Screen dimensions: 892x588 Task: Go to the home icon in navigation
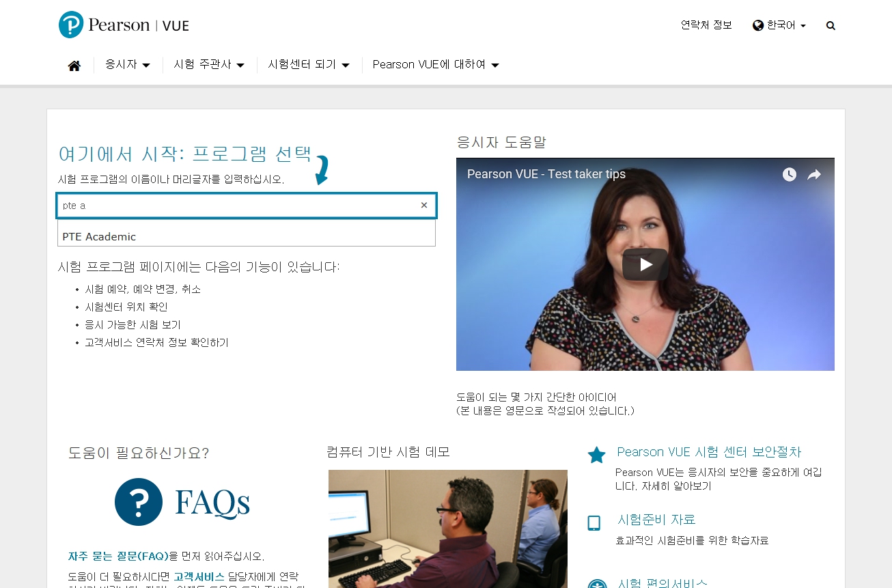click(x=74, y=66)
